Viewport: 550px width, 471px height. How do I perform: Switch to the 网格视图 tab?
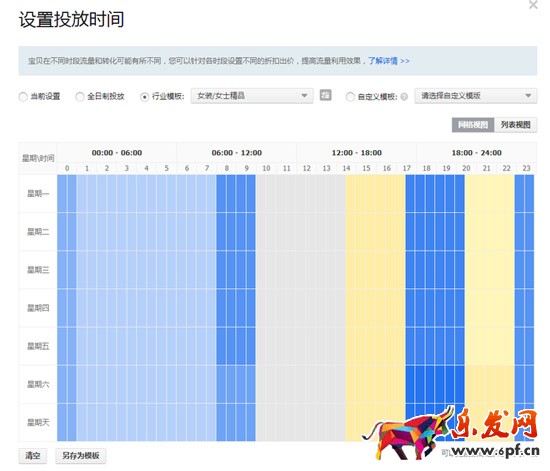473,125
